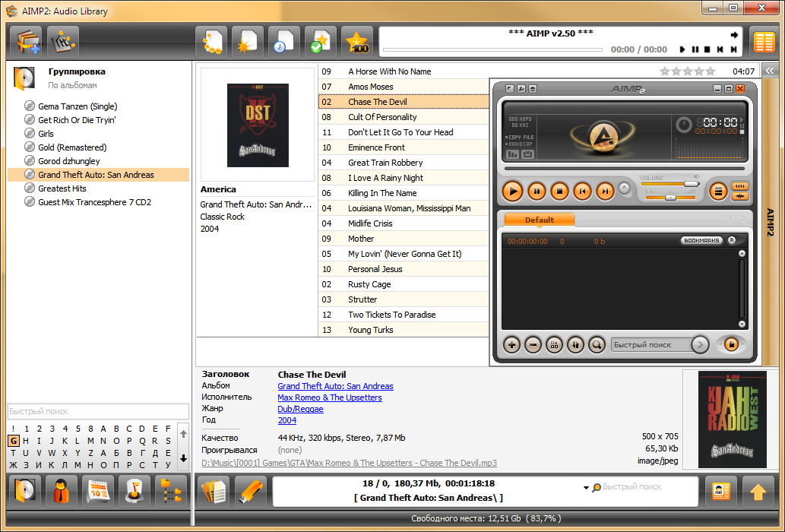Click the big orange Play button
The height and width of the screenshot is (532, 785).
pyautogui.click(x=512, y=192)
